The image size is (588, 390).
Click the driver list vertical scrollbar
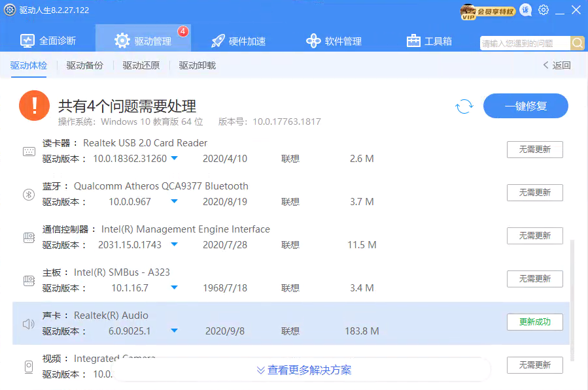572,300
